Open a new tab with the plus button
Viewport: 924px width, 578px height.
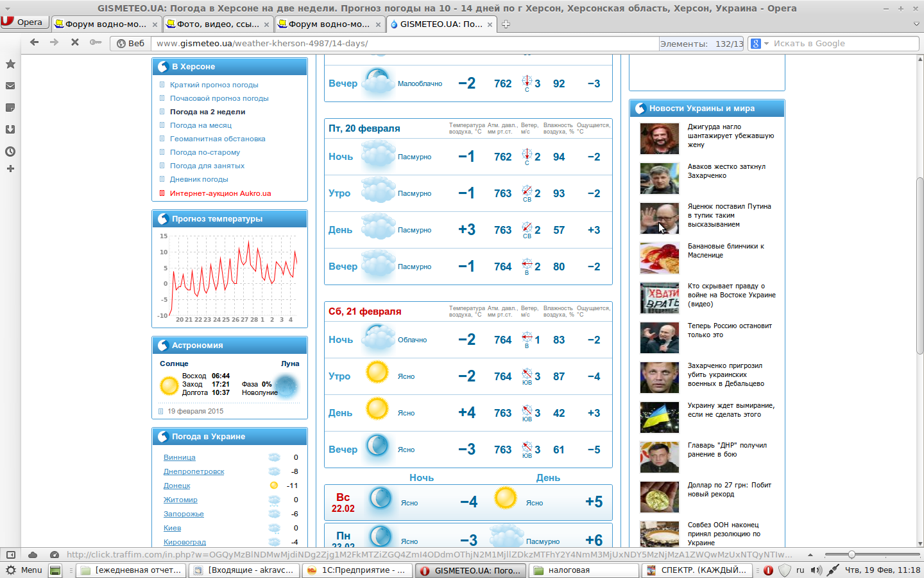(x=506, y=24)
